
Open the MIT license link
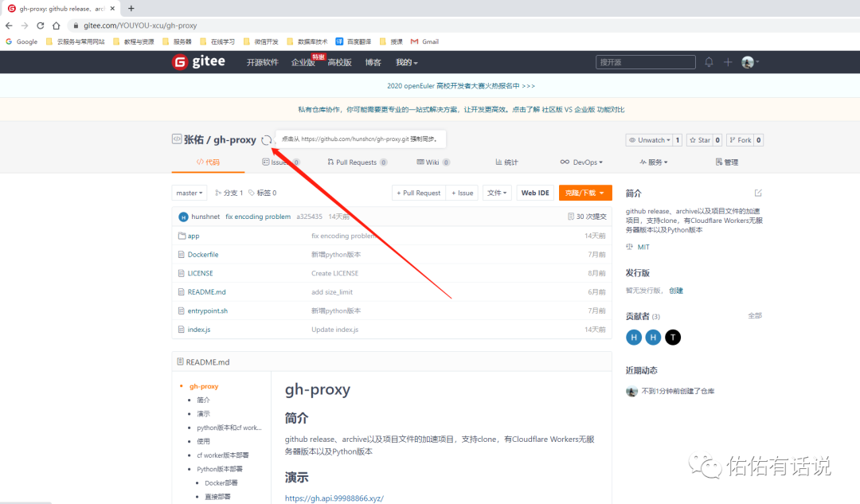pos(643,248)
